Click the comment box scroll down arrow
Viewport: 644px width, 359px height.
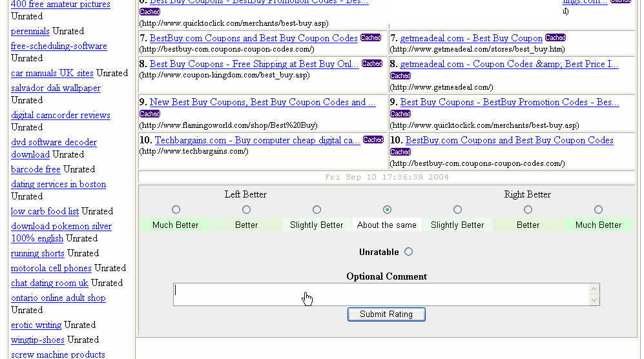coord(594,300)
